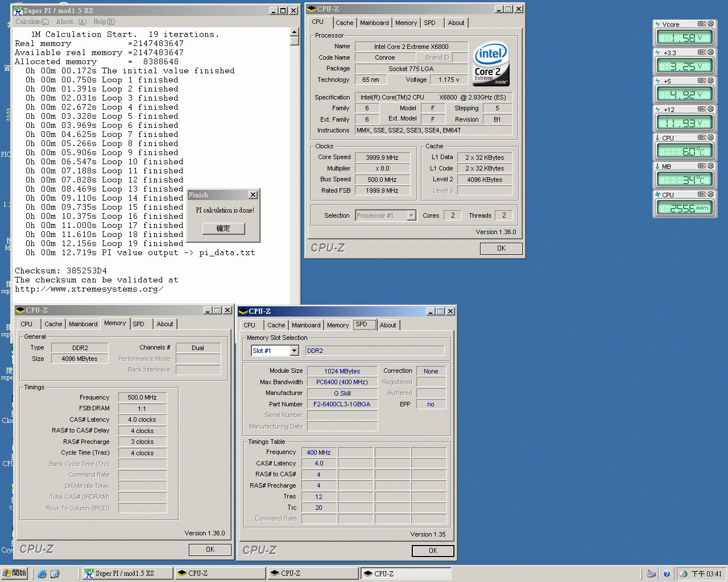Click Super PI scrollbar up arrow
This screenshot has height=582, width=728.
(294, 32)
